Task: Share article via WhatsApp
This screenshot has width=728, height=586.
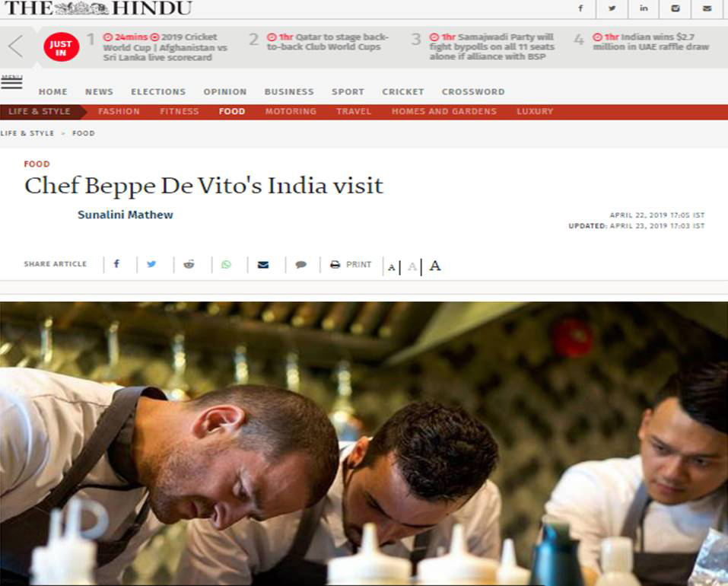Action: (x=226, y=265)
